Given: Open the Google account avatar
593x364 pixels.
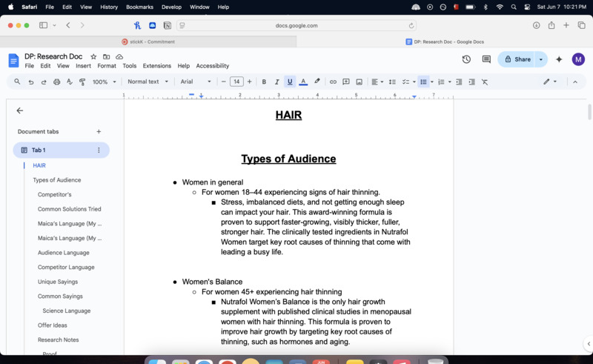Looking at the screenshot, I should pyautogui.click(x=578, y=59).
